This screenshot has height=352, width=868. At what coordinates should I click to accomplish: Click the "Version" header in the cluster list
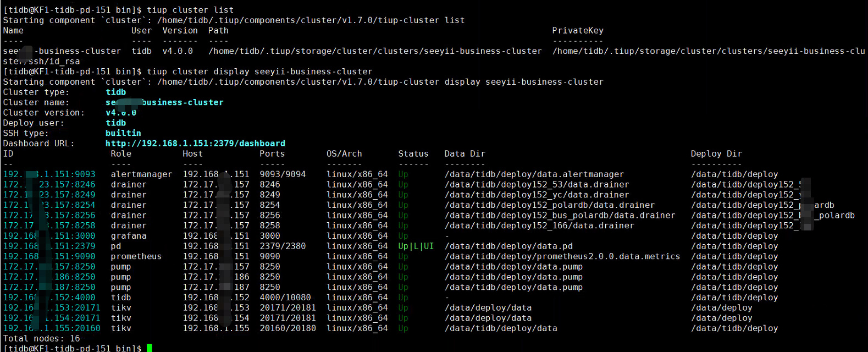tap(180, 31)
